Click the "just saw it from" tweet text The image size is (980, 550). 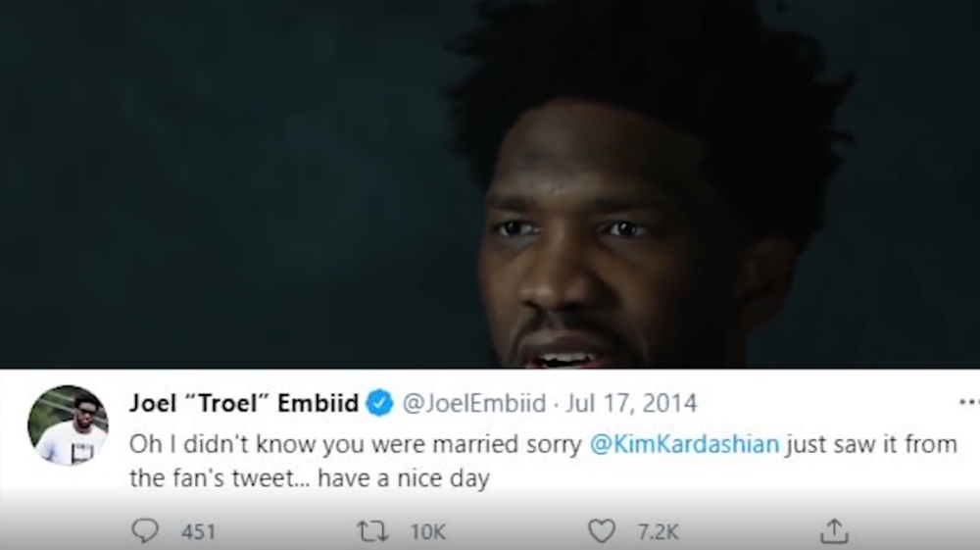pyautogui.click(x=872, y=444)
